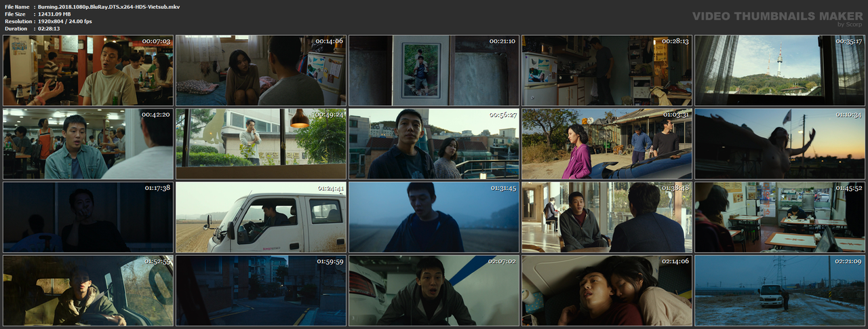The width and height of the screenshot is (868, 329).
Task: Open the thumbnail stamped 01:52:55
Action: (x=88, y=290)
